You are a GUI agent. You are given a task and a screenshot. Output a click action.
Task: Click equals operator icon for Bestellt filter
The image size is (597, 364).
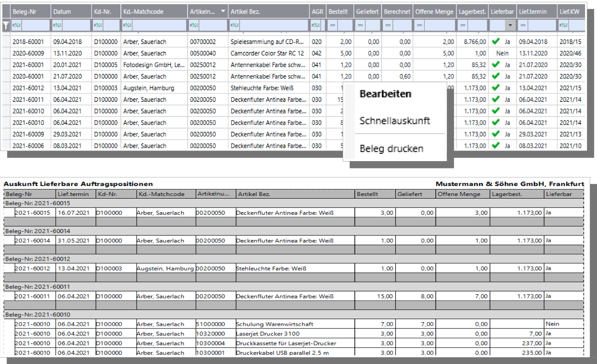click(x=332, y=26)
